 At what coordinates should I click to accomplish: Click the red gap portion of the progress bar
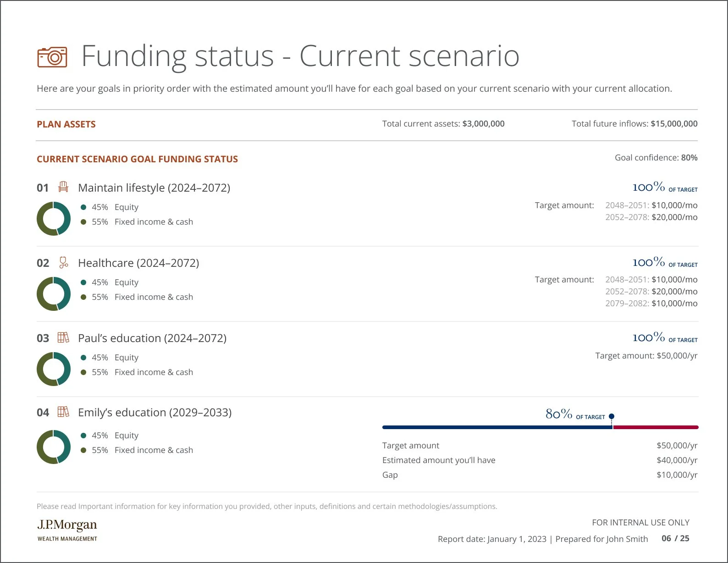656,427
